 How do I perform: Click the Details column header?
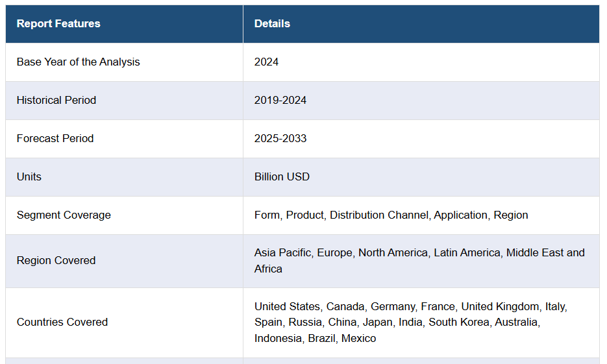(272, 24)
